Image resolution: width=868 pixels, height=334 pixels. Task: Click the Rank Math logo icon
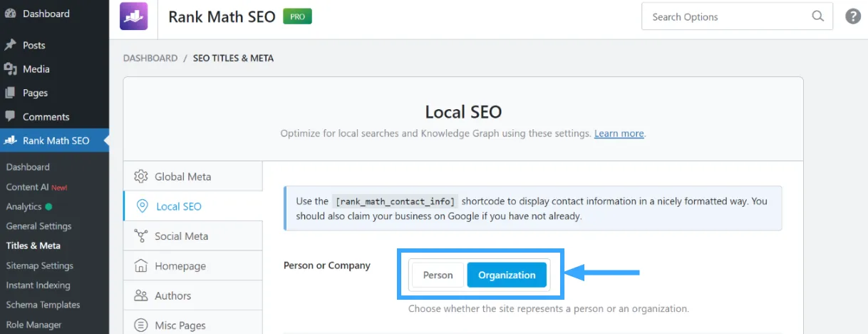(x=134, y=16)
